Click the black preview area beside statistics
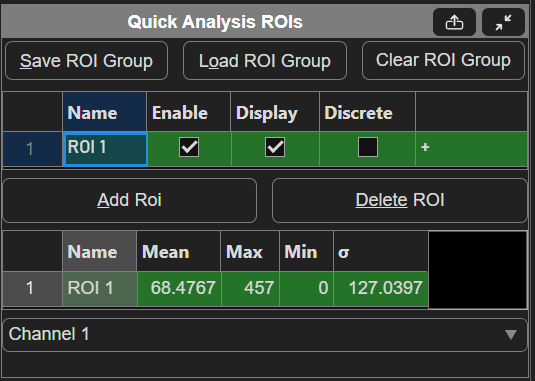Image resolution: width=535 pixels, height=381 pixels. pos(478,270)
